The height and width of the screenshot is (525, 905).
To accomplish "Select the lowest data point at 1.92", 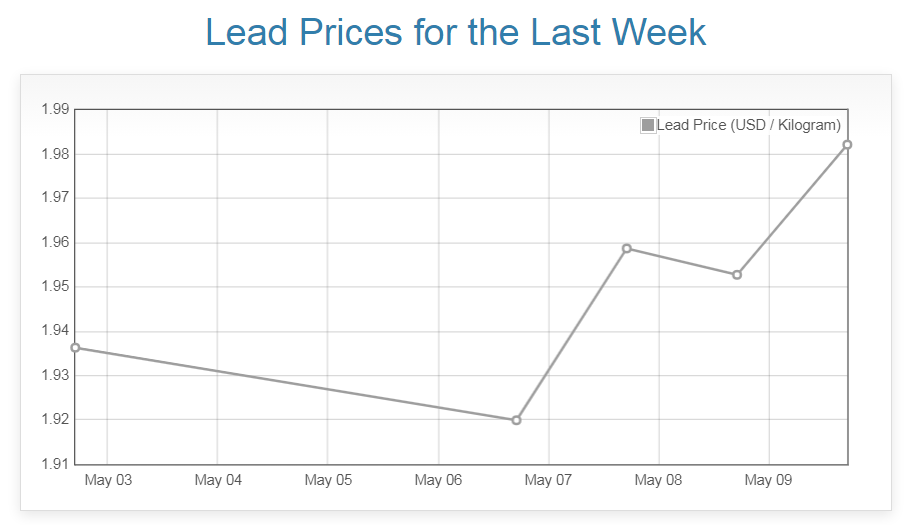I will (516, 420).
